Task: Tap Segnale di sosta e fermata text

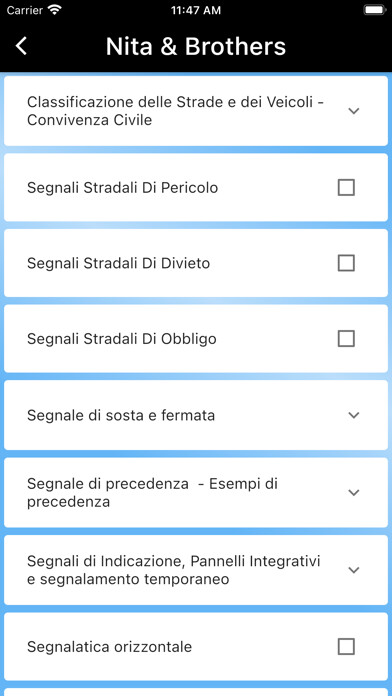Action: pyautogui.click(x=121, y=415)
